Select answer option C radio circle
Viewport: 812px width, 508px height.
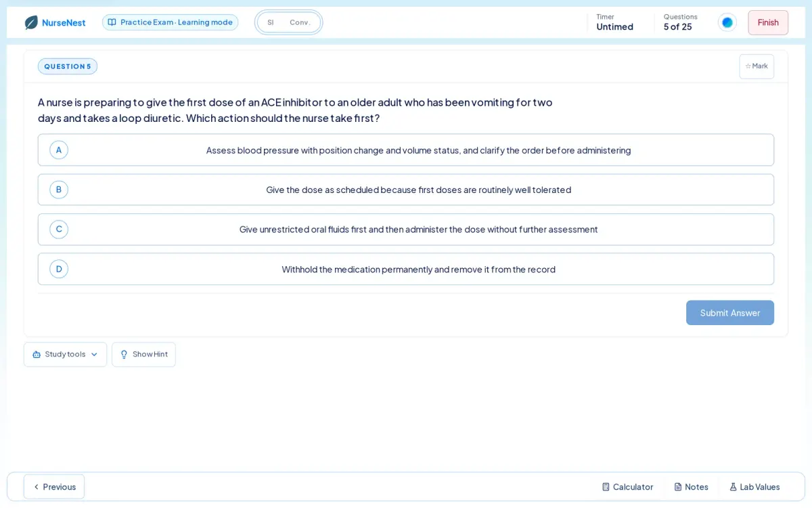click(x=59, y=229)
